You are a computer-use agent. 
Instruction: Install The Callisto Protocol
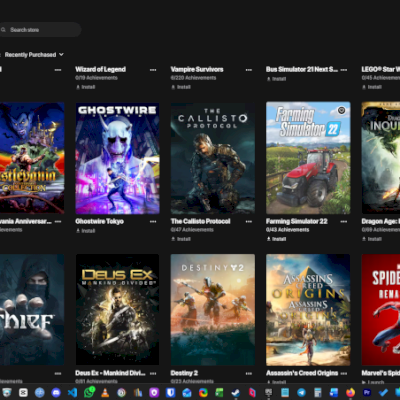tap(181, 239)
